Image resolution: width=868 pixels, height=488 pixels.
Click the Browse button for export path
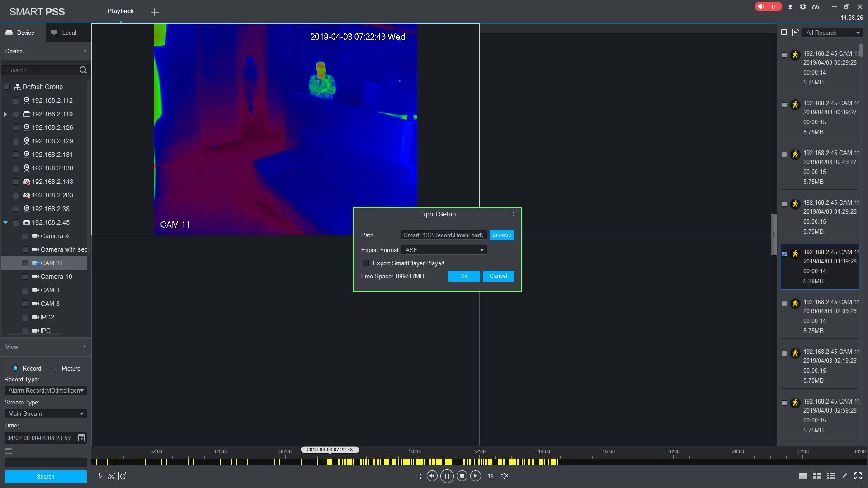[x=501, y=235]
